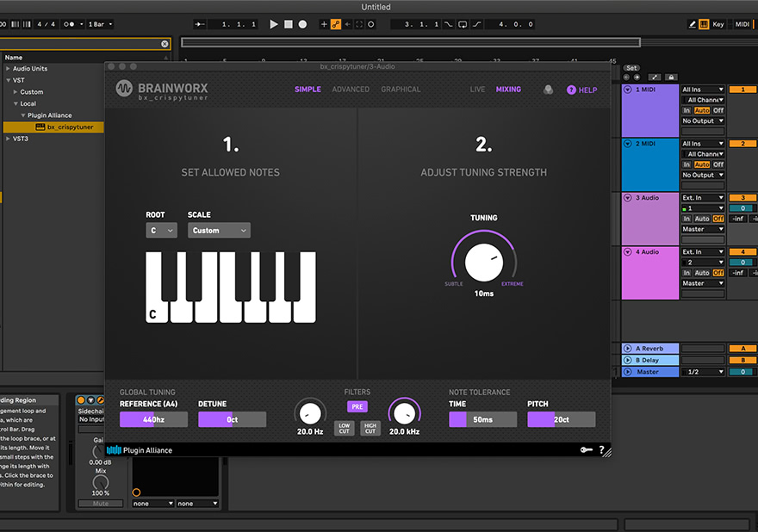Click the color mode circles icon
Viewport: 758px width, 532px height.
[x=548, y=90]
